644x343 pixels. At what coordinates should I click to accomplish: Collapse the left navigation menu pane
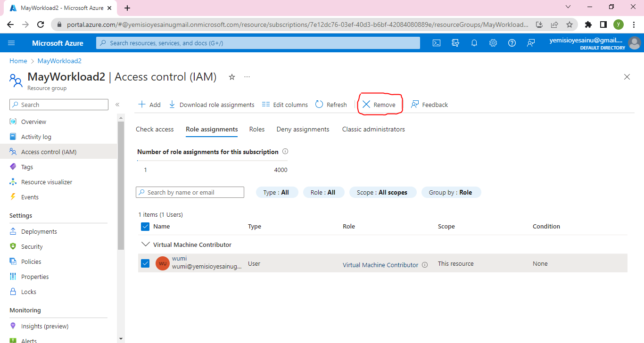click(x=117, y=105)
